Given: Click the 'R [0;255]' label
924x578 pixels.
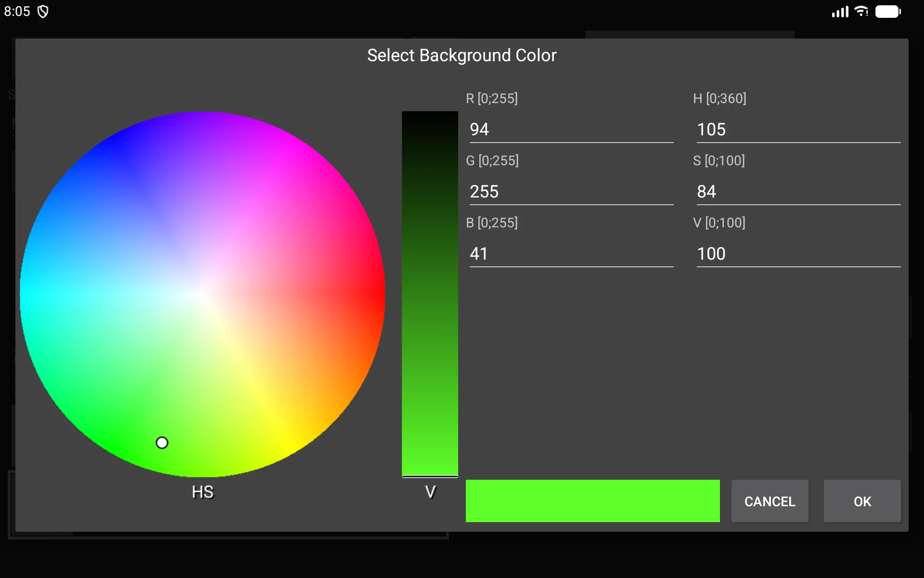Looking at the screenshot, I should (x=492, y=98).
